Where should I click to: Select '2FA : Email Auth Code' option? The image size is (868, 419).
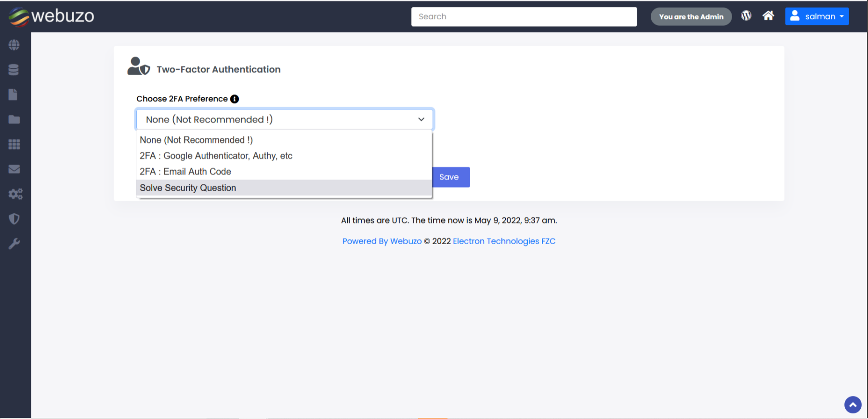click(185, 172)
